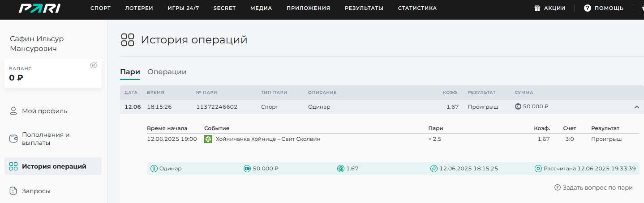Click Задать вопрос по пари link
This screenshot has width=644, height=203.
tap(597, 187)
